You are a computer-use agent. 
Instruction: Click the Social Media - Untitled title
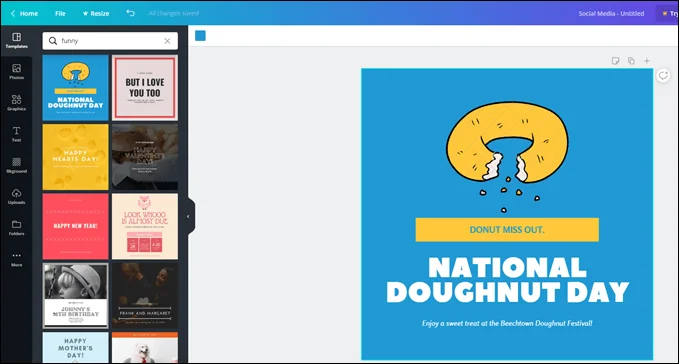(x=611, y=13)
